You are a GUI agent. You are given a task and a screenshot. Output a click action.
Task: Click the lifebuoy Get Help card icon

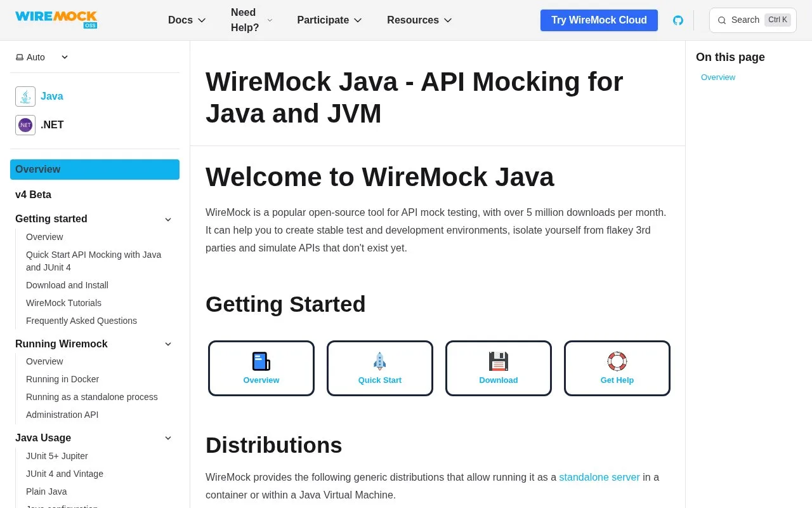[617, 361]
